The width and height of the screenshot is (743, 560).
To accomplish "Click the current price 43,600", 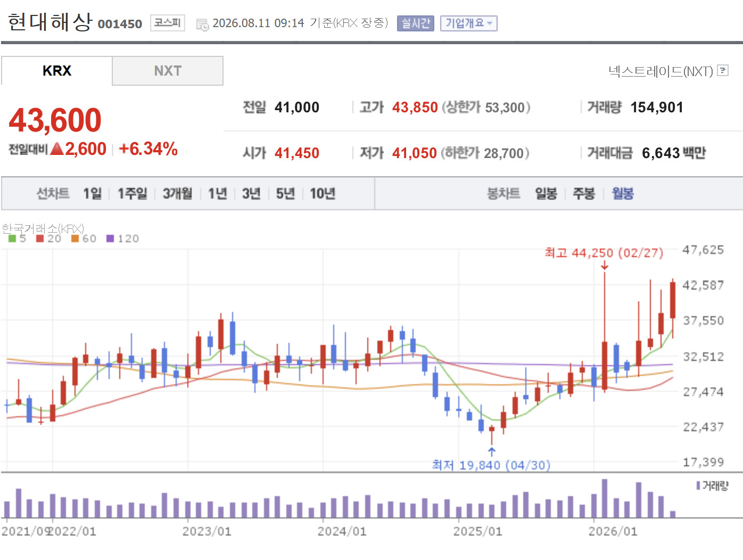I will (55, 120).
